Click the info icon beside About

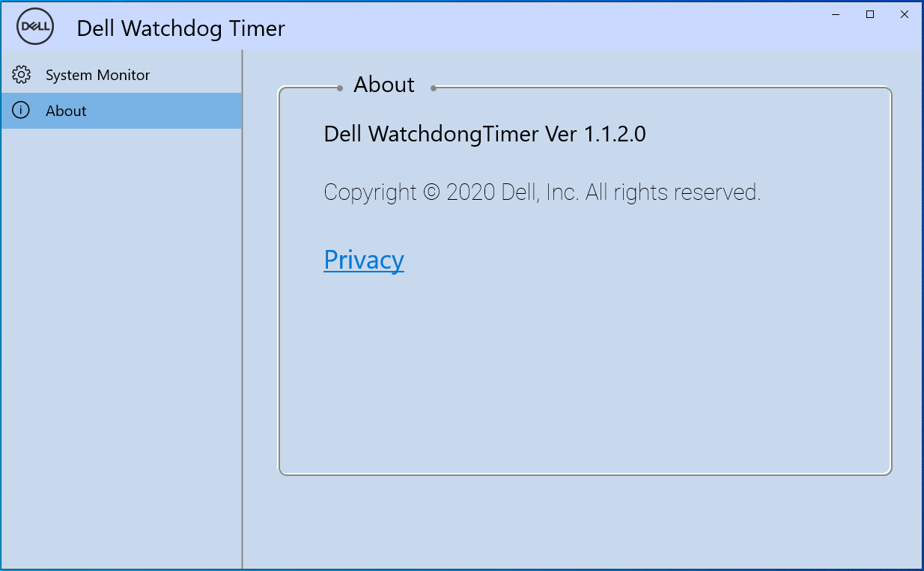21,111
